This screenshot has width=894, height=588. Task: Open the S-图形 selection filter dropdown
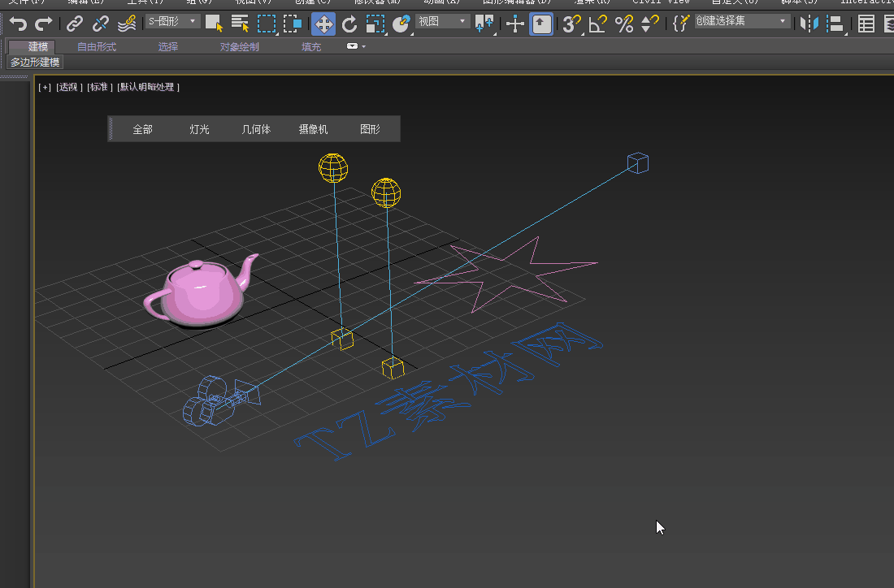point(172,22)
